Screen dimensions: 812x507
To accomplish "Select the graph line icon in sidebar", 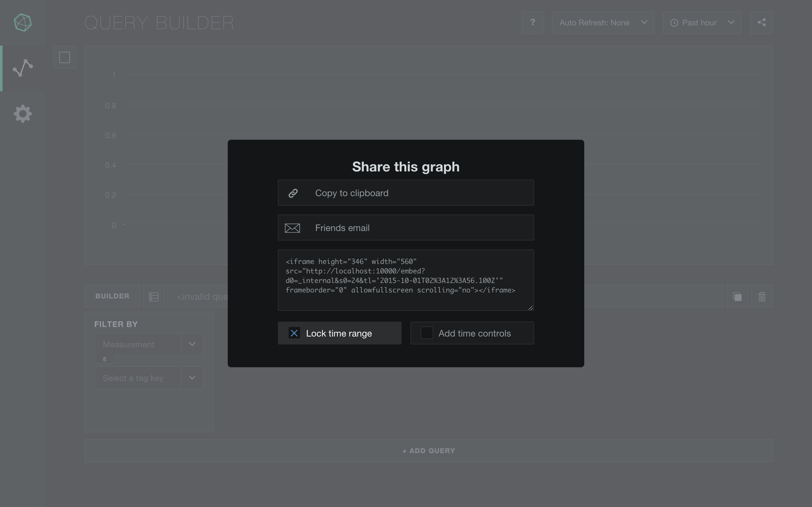I will coord(23,68).
